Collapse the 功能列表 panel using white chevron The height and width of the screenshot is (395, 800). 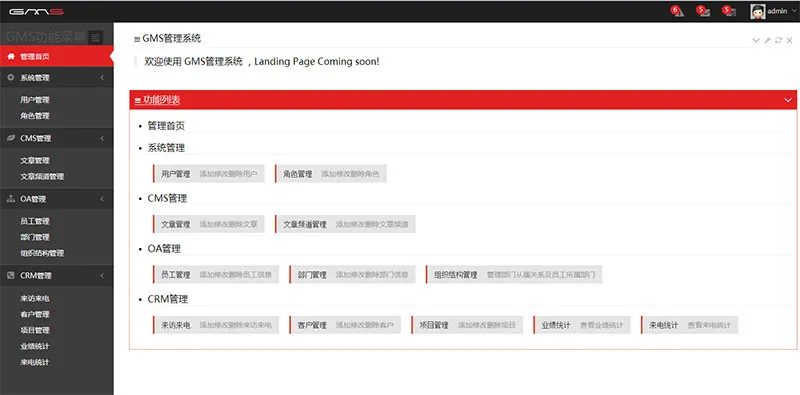pos(788,100)
